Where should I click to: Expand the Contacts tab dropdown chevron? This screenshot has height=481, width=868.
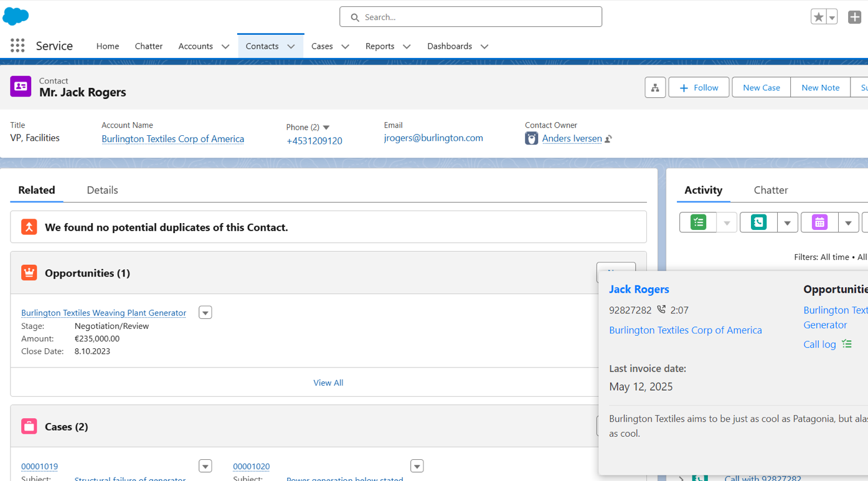pyautogui.click(x=291, y=47)
